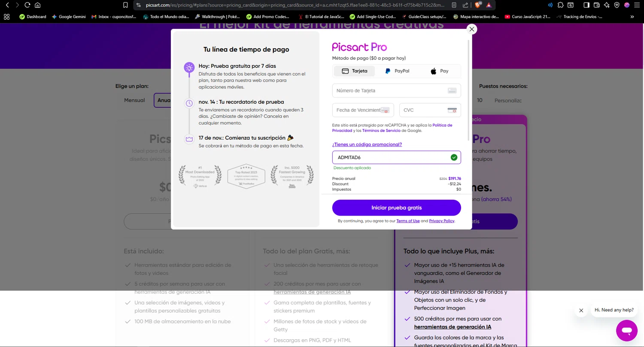Open the Dashboard bookmark
Image resolution: width=644 pixels, height=347 pixels.
(x=33, y=17)
